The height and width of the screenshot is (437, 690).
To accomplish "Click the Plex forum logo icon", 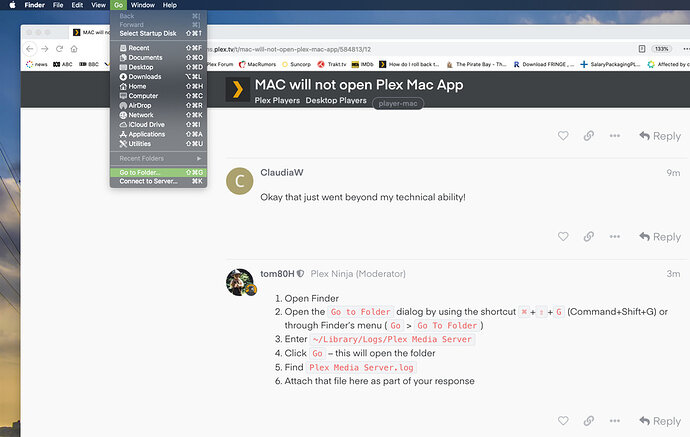I will click(238, 90).
